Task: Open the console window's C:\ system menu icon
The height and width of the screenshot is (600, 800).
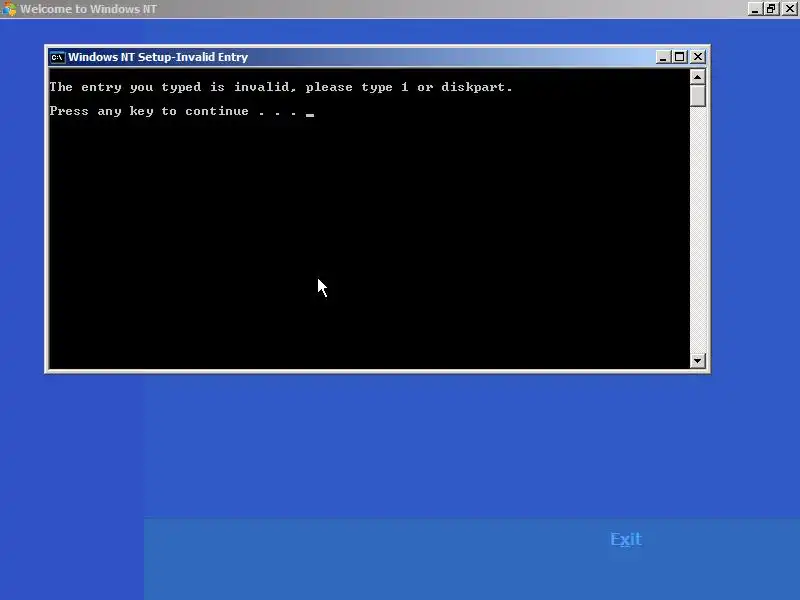Action: pos(57,57)
